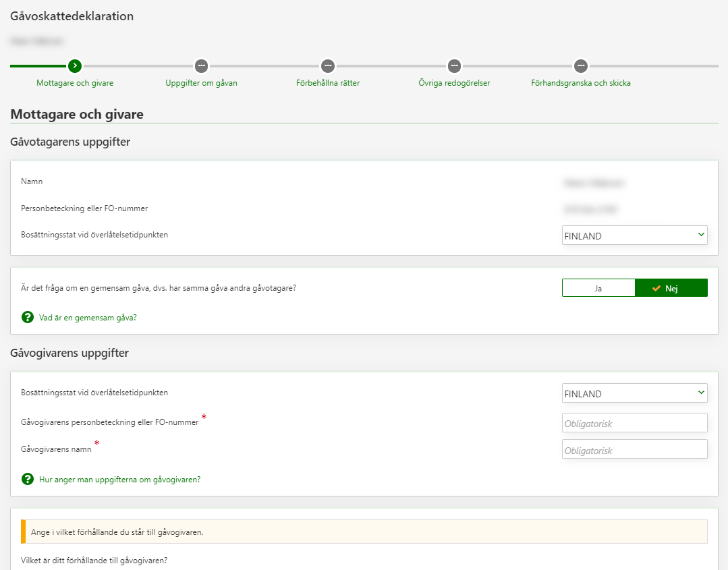The width and height of the screenshot is (728, 570).
Task: Click checkmark icon in the Nej button
Action: point(656,288)
